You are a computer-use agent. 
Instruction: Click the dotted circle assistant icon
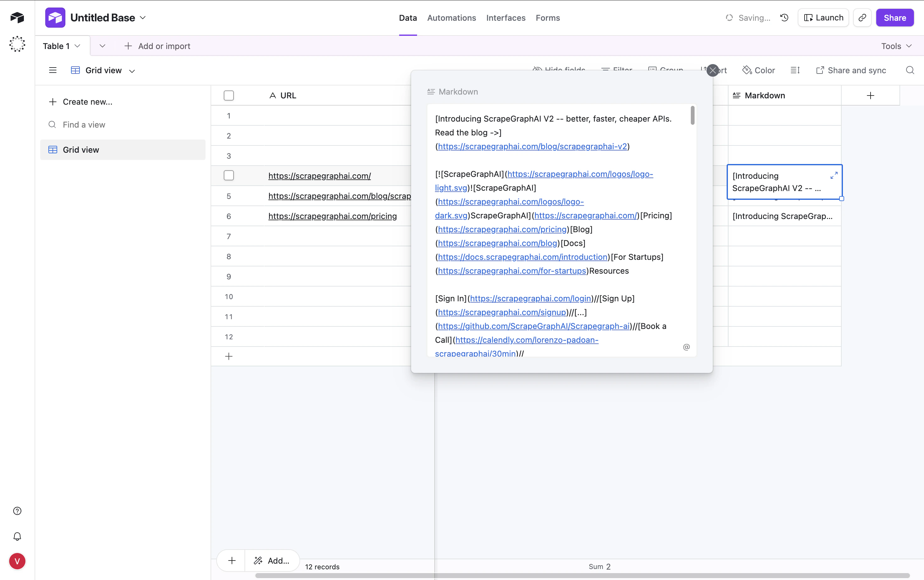point(17,44)
